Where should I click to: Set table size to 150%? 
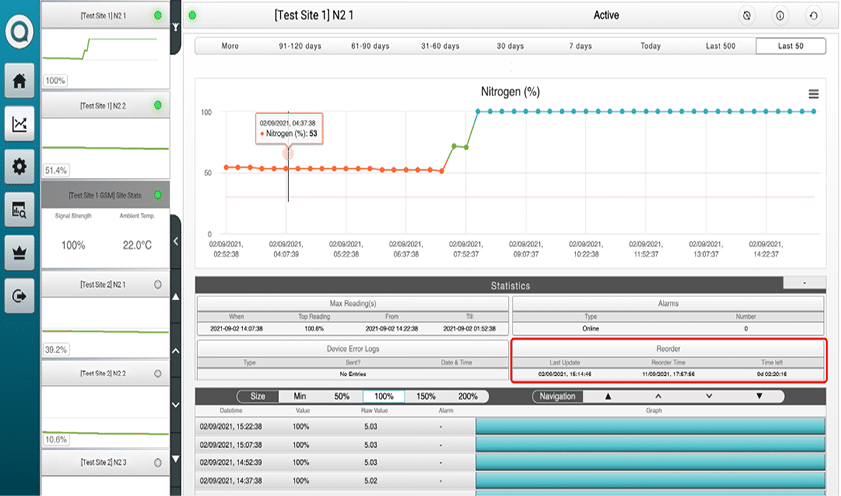point(425,397)
